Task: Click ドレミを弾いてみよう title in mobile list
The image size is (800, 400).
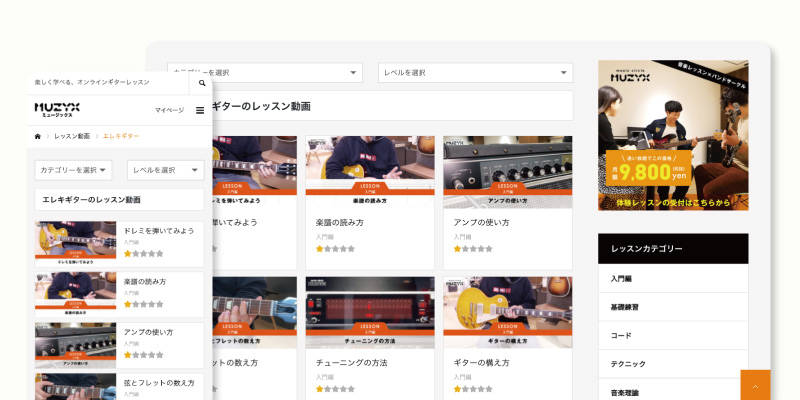Action: pyautogui.click(x=159, y=231)
